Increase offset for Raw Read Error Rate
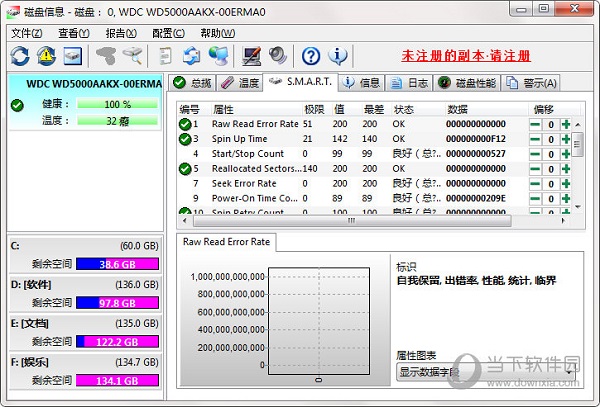The image size is (600, 407). coord(566,124)
